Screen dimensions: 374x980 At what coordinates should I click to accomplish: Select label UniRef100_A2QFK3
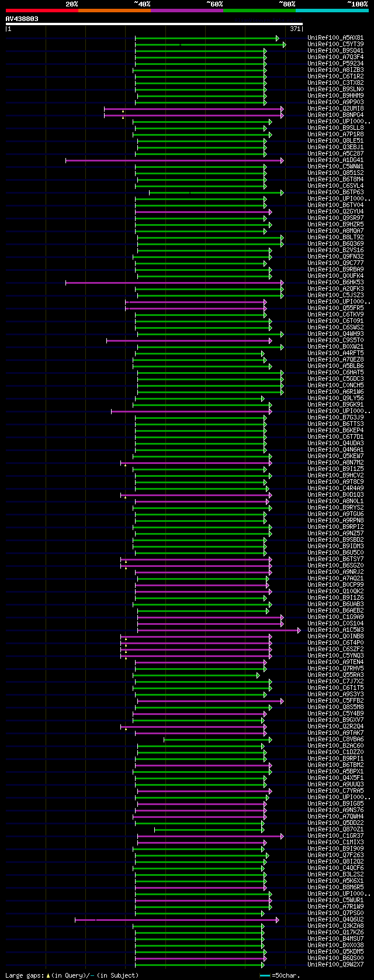335,289
